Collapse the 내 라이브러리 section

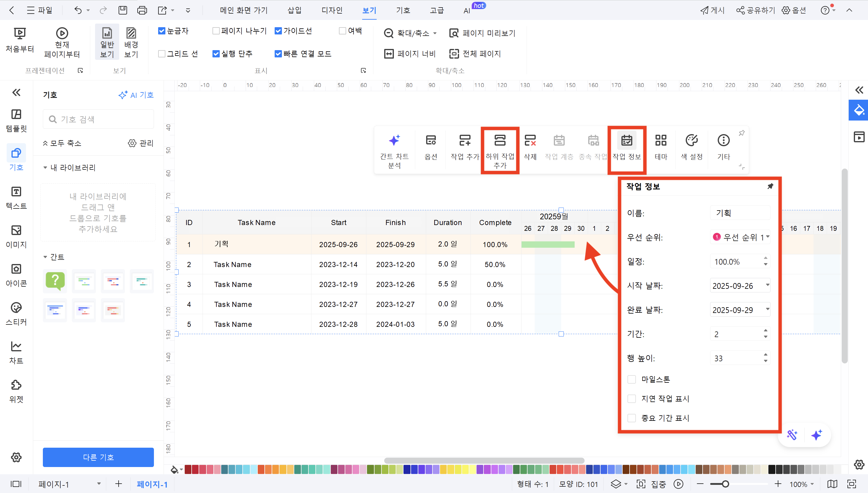coord(46,168)
